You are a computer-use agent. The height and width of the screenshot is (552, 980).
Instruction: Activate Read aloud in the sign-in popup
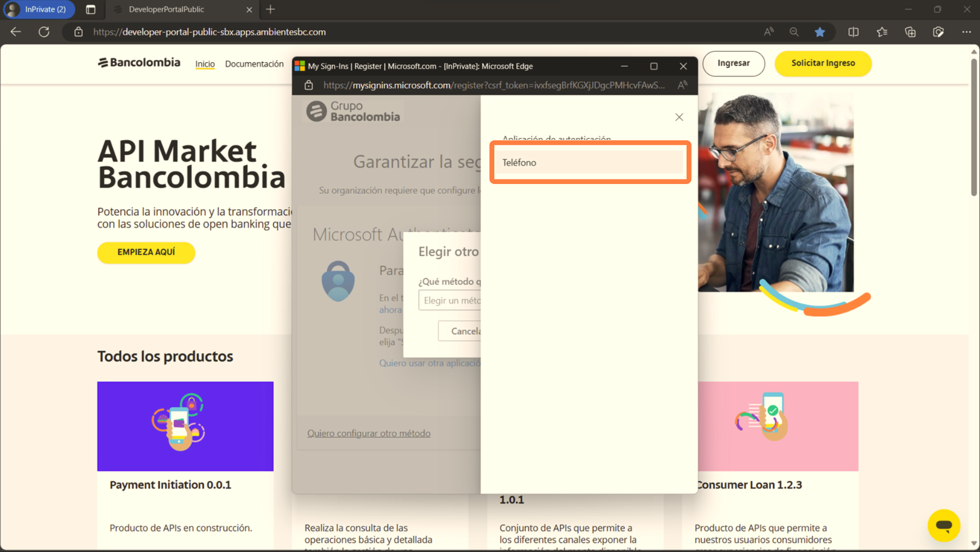click(x=682, y=85)
